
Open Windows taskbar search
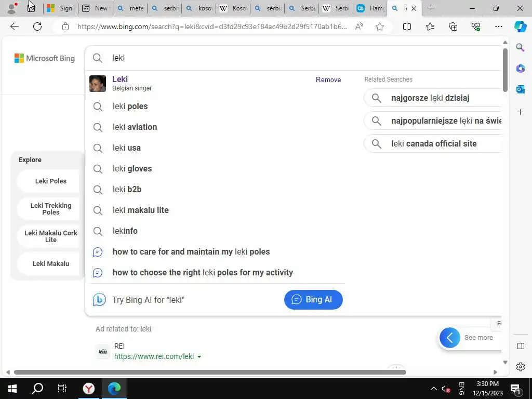click(x=37, y=389)
